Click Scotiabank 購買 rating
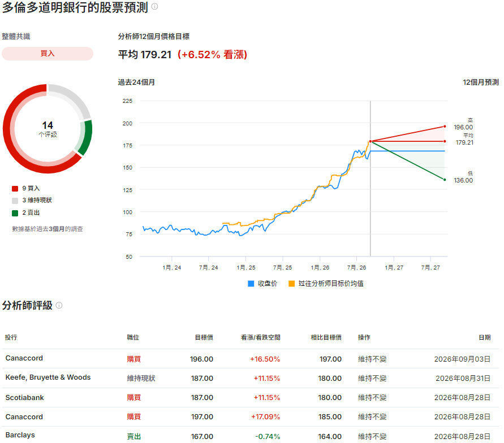 coord(134,398)
